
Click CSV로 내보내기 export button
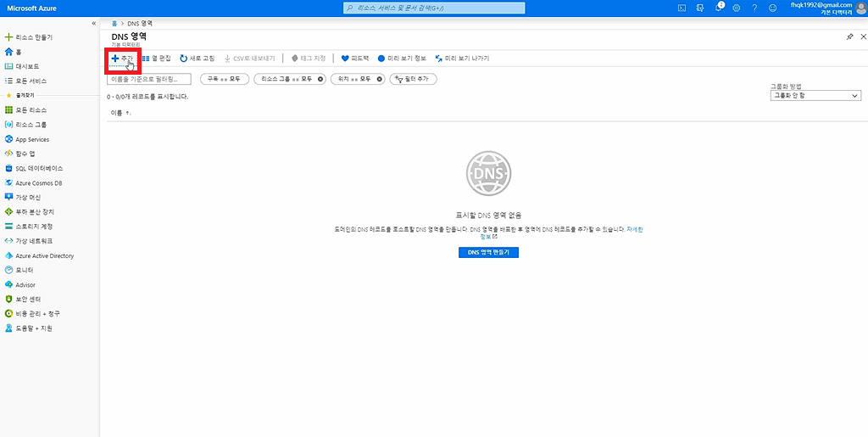[x=249, y=59]
